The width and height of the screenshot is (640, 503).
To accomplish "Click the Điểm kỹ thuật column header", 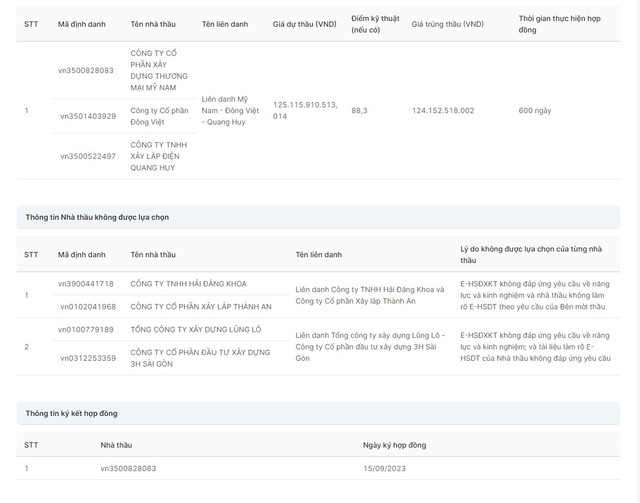I will pyautogui.click(x=375, y=22).
